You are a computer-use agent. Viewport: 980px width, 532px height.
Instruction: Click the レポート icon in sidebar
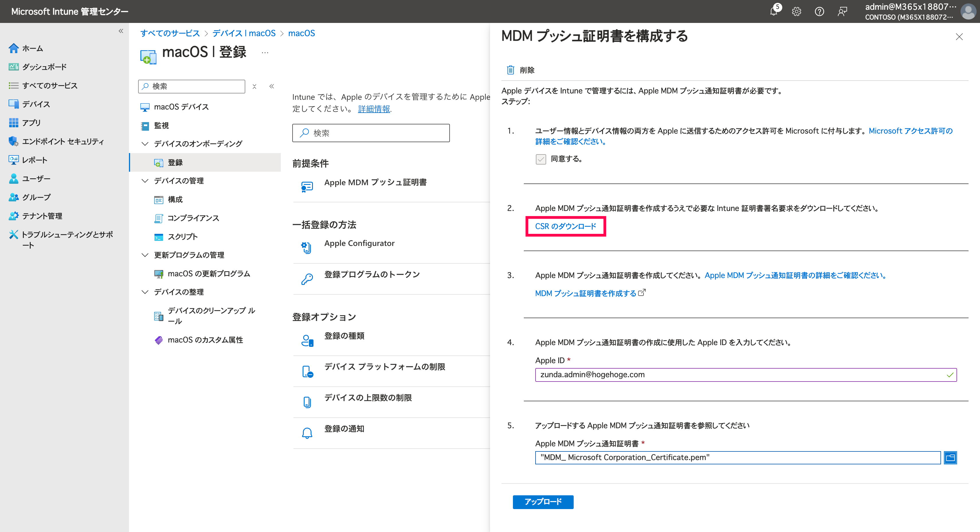click(14, 160)
